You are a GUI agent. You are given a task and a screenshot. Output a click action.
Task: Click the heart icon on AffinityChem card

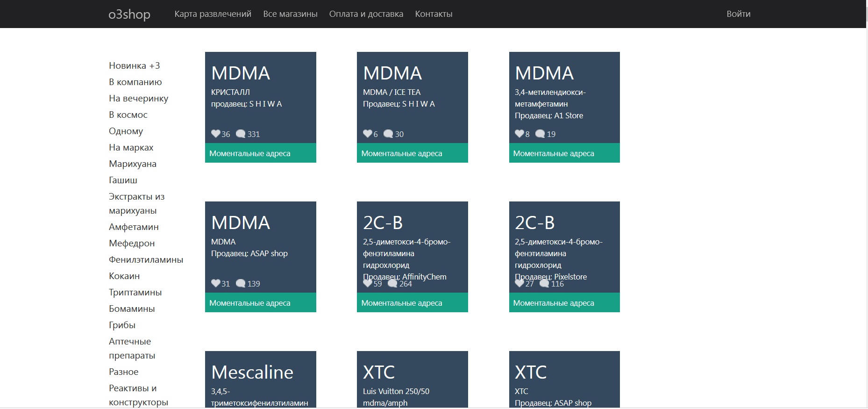tap(367, 283)
